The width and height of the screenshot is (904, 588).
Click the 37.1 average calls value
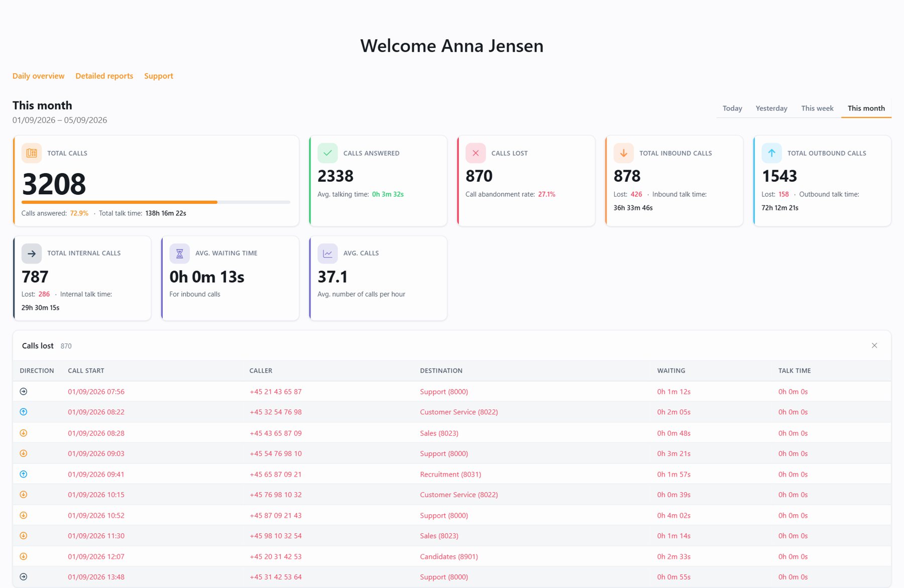point(332,277)
